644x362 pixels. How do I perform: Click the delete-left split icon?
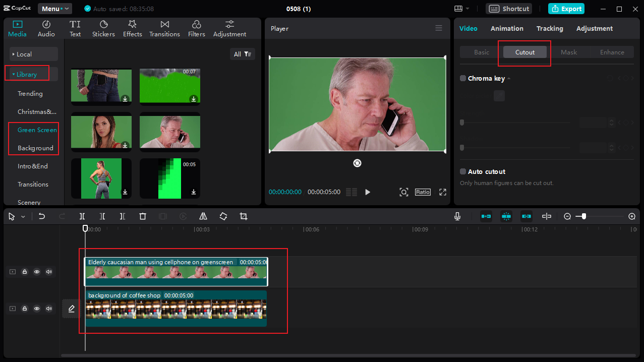pos(102,216)
